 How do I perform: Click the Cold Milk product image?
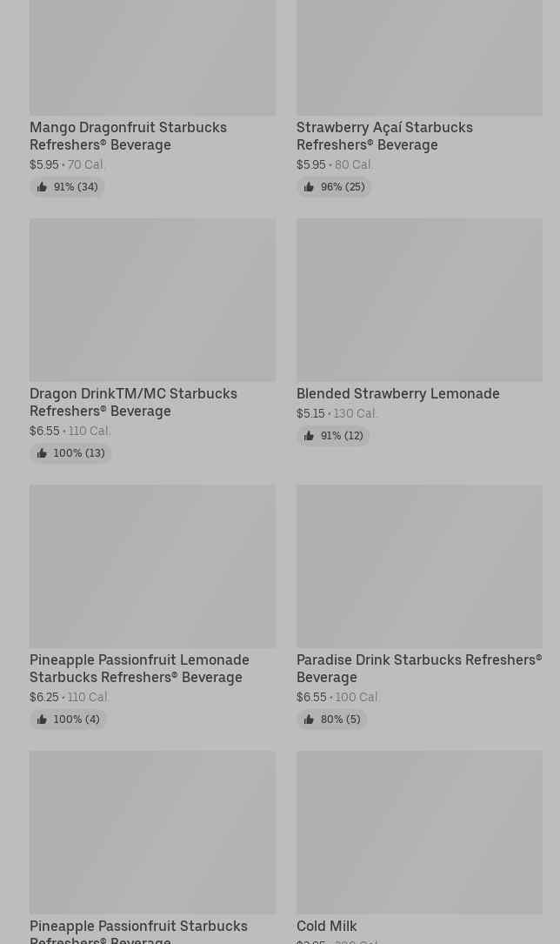pos(419,832)
